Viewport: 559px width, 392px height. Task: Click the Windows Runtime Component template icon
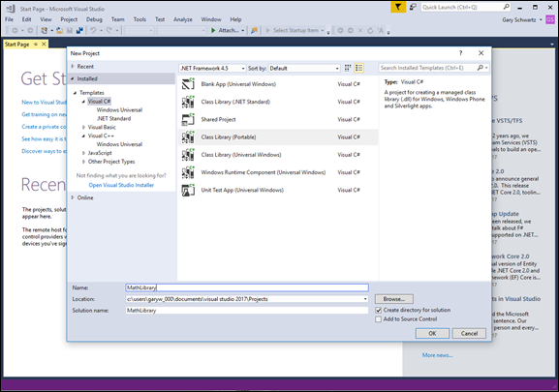click(188, 172)
